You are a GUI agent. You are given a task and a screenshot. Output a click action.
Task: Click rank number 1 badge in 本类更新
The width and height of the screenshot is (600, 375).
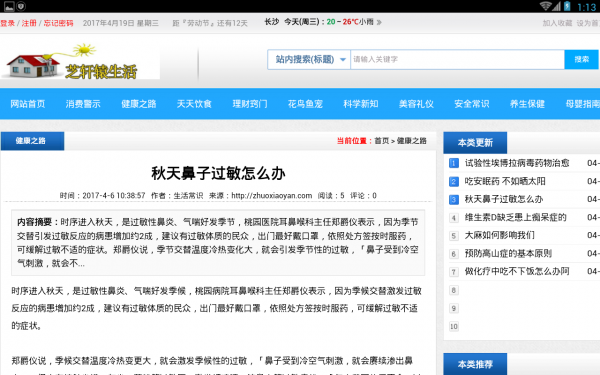click(x=453, y=163)
